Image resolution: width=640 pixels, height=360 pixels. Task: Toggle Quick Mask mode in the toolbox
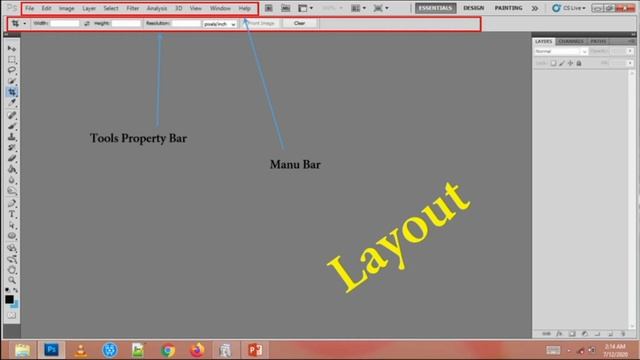click(x=12, y=315)
